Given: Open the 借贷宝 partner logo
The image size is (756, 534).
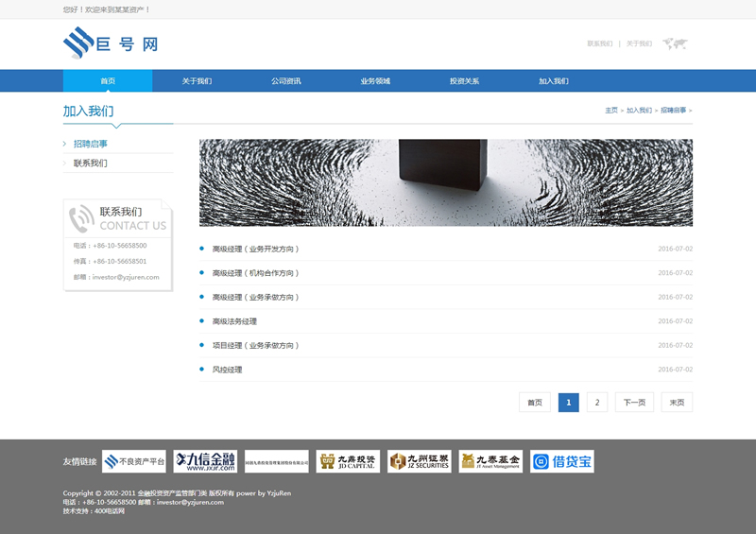Looking at the screenshot, I should coord(561,461).
